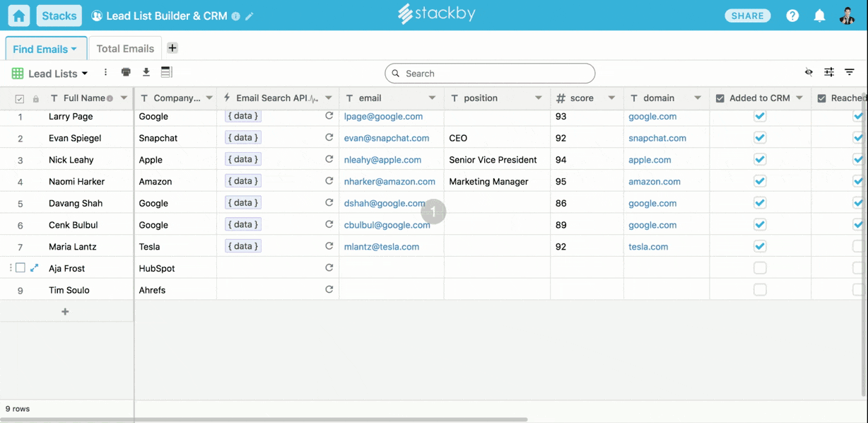
Task: Select the Aja Frost row checkbox
Action: (20, 268)
